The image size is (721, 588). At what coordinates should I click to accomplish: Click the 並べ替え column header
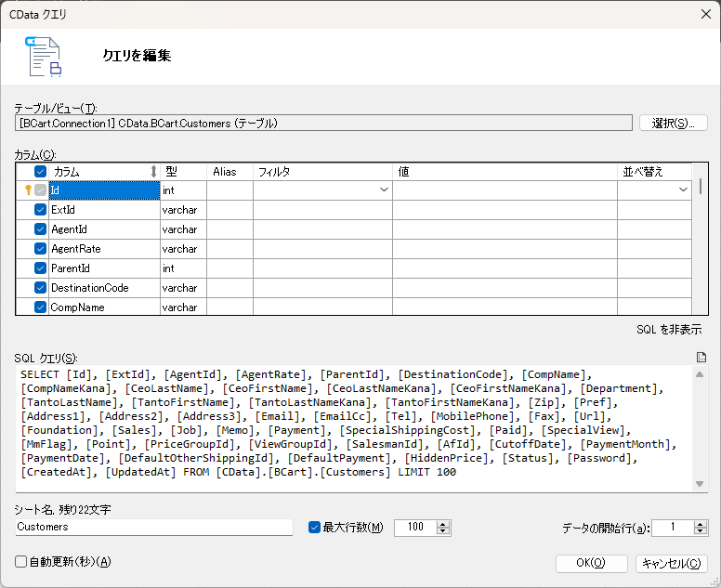pos(654,172)
